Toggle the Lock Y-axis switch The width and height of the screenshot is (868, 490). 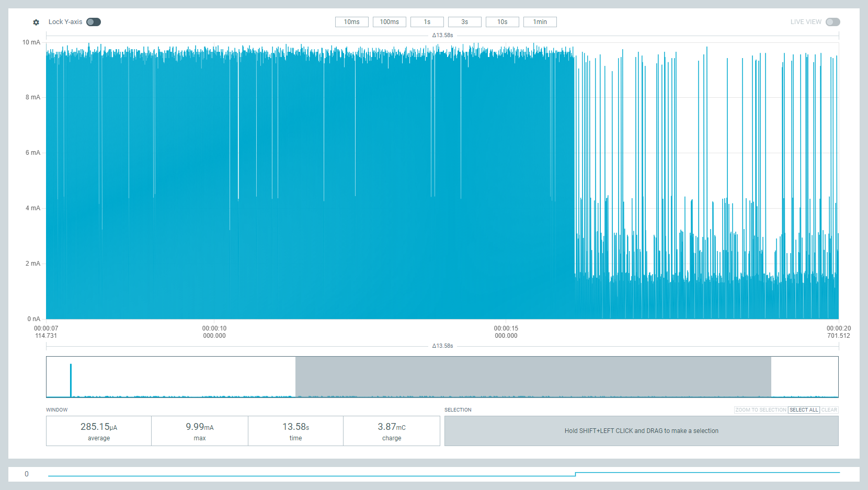point(94,22)
